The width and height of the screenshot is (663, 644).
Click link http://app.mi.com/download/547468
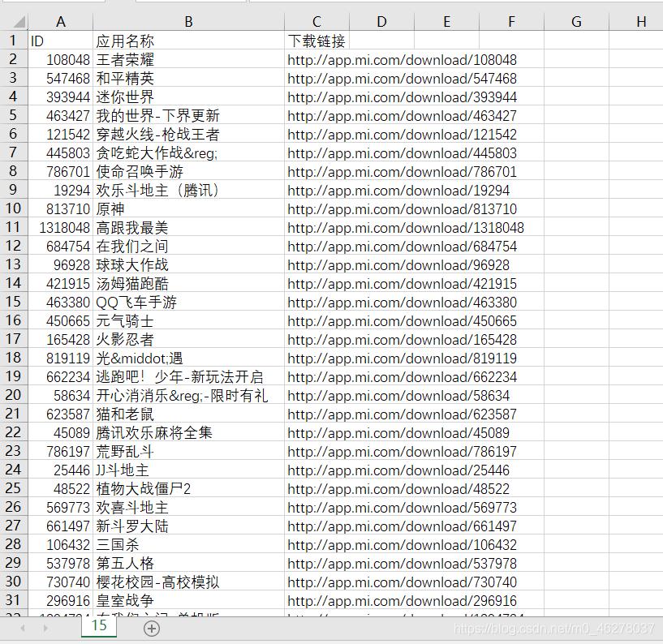(x=403, y=79)
